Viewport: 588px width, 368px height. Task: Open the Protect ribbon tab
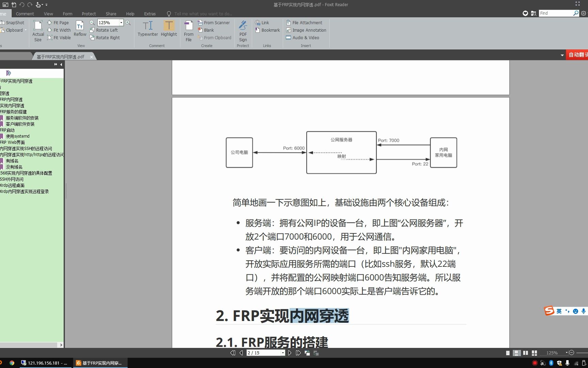[x=89, y=14]
